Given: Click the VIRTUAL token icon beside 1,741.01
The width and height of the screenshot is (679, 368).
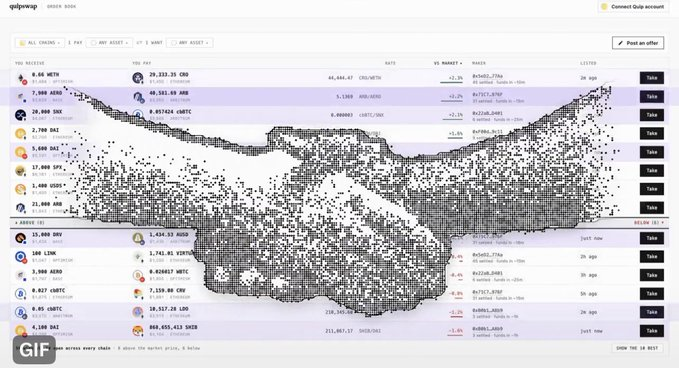Looking at the screenshot, I should (138, 257).
